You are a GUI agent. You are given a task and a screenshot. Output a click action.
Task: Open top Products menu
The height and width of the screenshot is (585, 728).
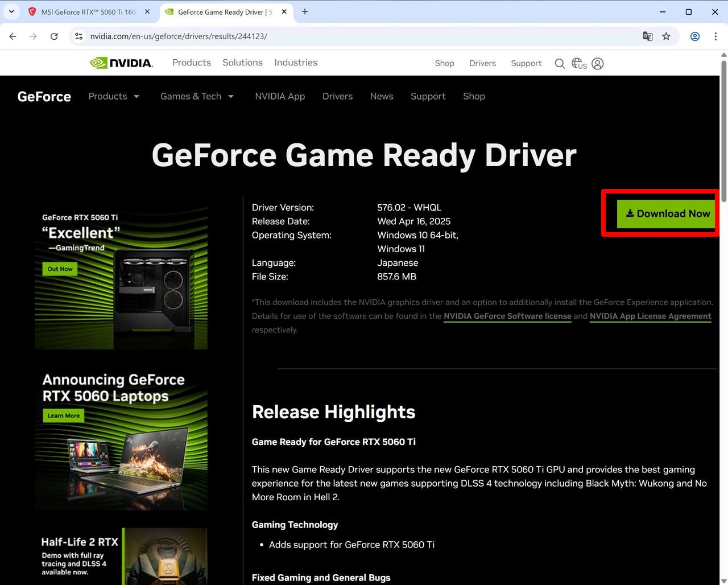tap(192, 63)
